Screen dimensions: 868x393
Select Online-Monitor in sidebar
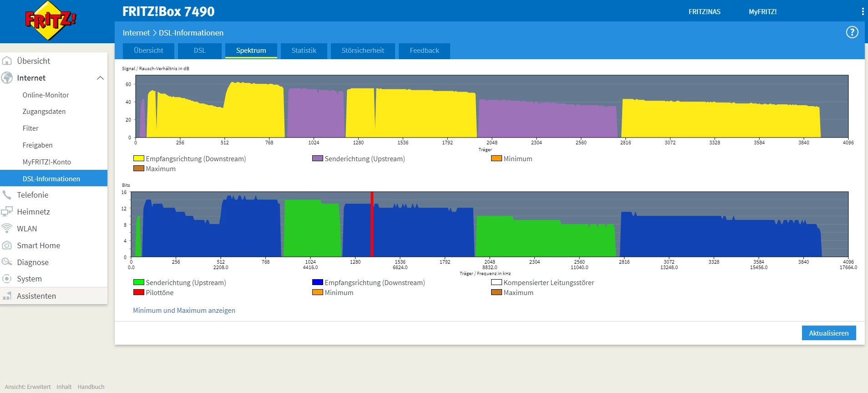[x=46, y=95]
